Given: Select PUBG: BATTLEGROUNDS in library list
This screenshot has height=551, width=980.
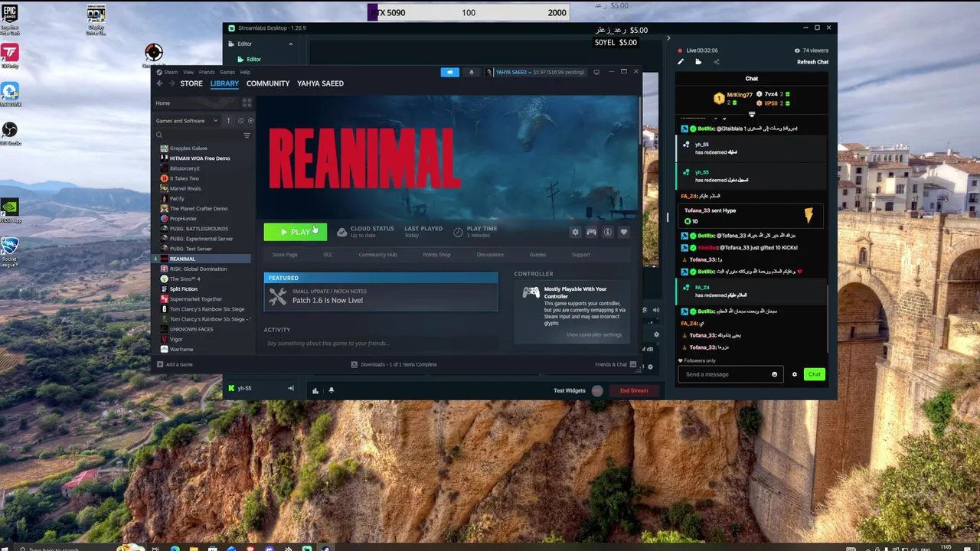Looking at the screenshot, I should pos(199,229).
